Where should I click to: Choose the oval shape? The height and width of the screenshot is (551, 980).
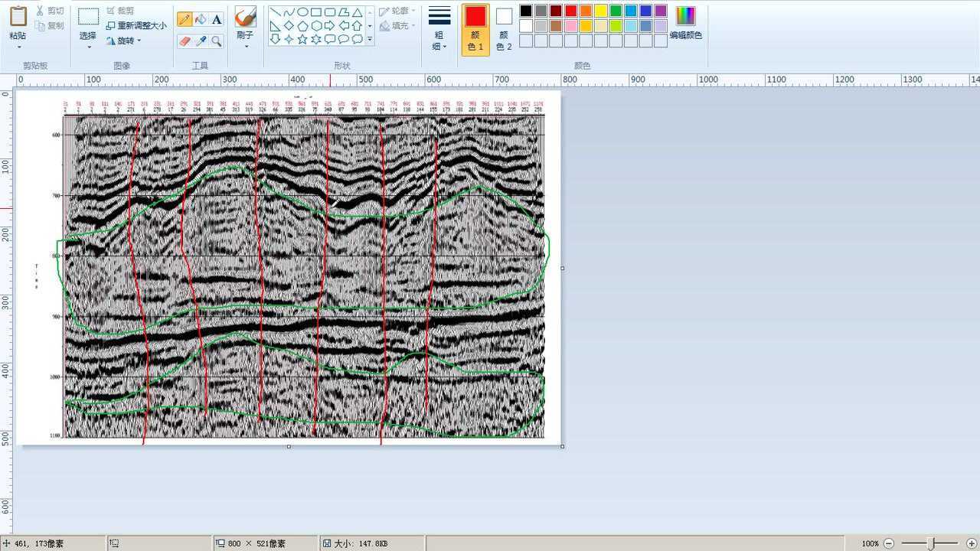point(302,12)
